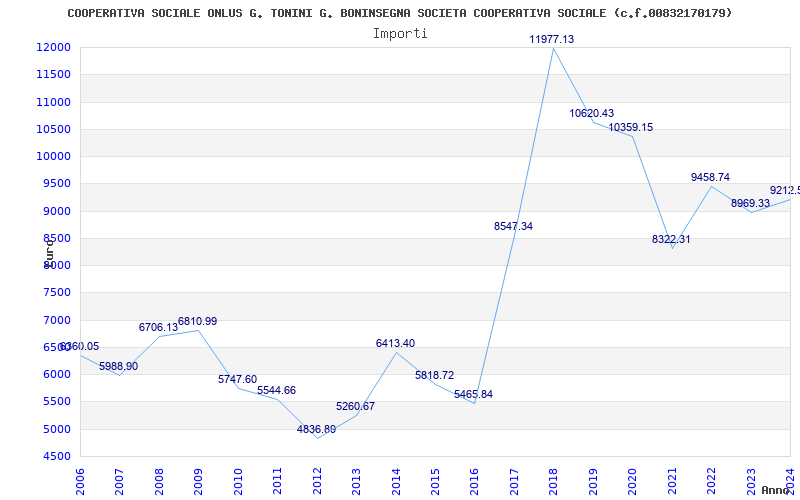Click the data label 8322.31
This screenshot has width=800, height=500.
coord(671,239)
